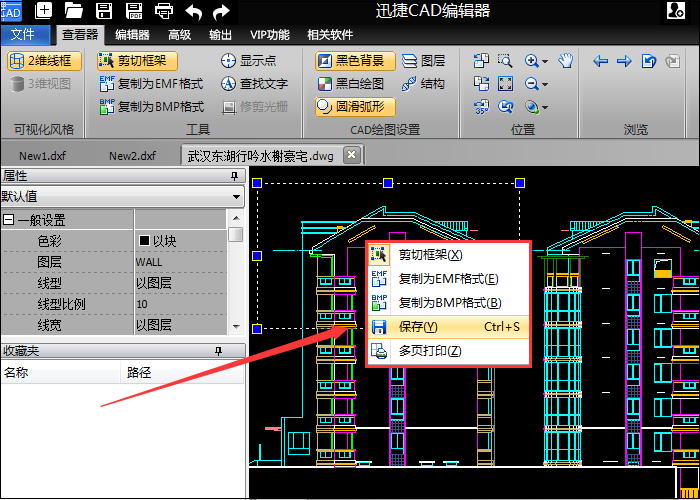This screenshot has height=500, width=700.
Task: Pin the 收藏夹 panel
Action: coord(218,351)
